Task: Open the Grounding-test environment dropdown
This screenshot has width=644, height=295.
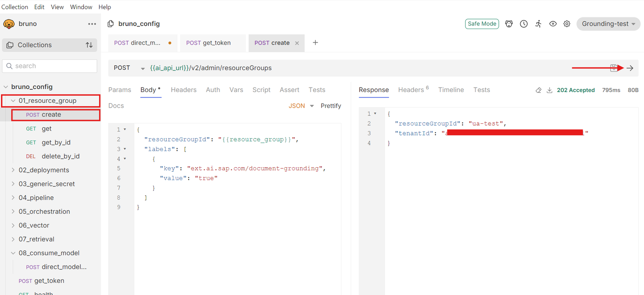Action: pyautogui.click(x=608, y=24)
